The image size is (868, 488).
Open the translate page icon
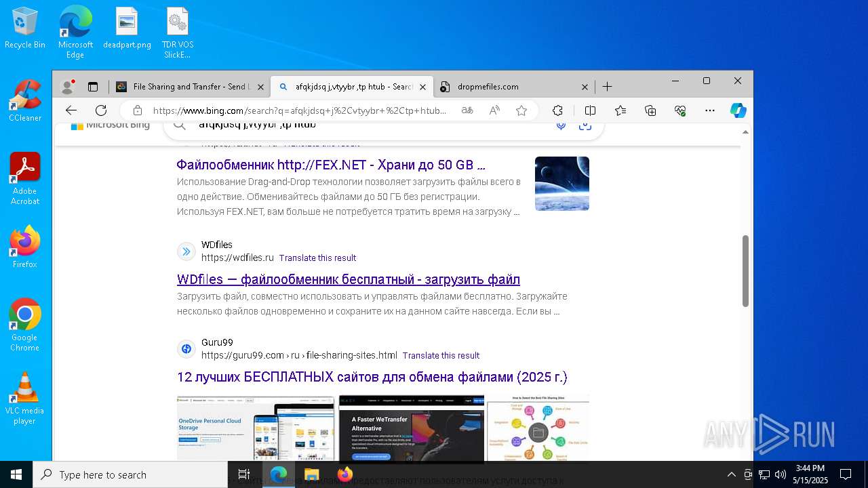click(x=467, y=110)
